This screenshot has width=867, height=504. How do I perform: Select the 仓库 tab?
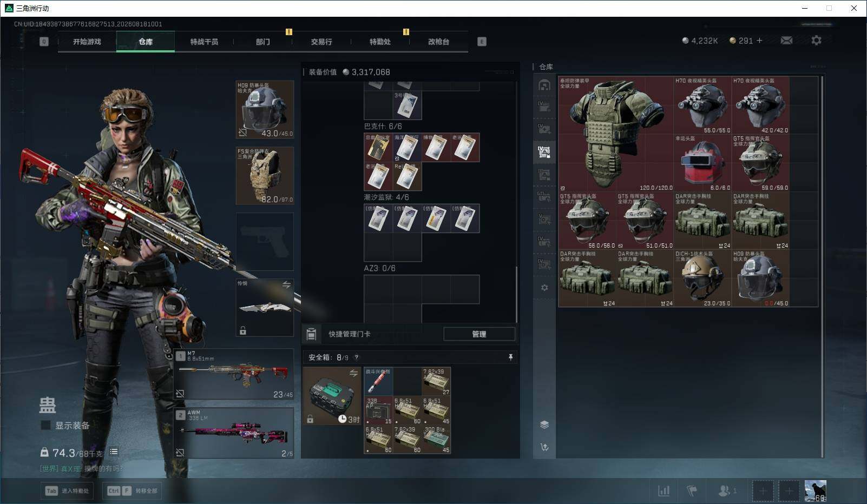[x=146, y=42]
